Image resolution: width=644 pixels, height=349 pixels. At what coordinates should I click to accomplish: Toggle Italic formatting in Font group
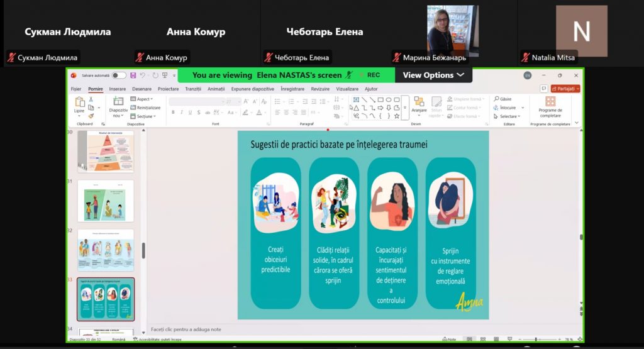pyautogui.click(x=182, y=113)
